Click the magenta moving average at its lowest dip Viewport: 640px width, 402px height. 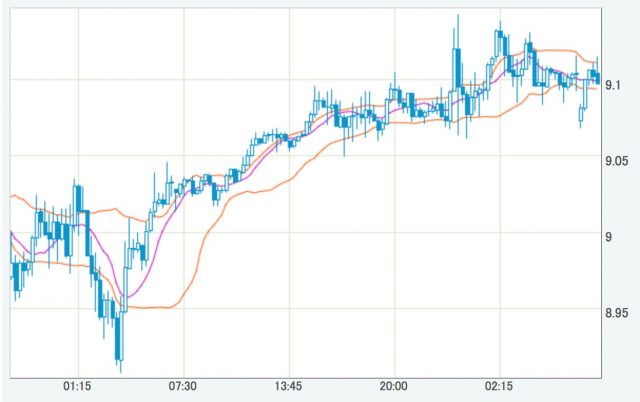124,297
